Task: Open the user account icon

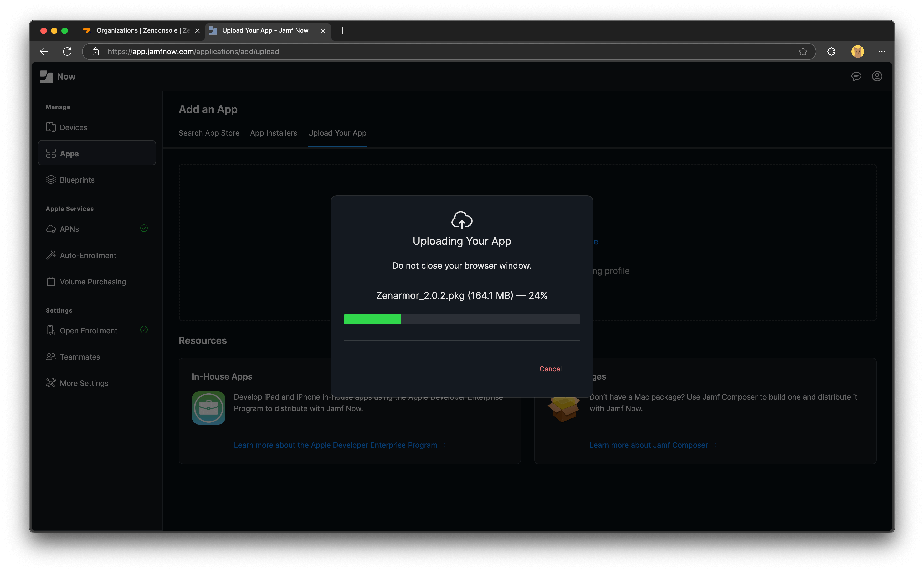Action: 877,76
